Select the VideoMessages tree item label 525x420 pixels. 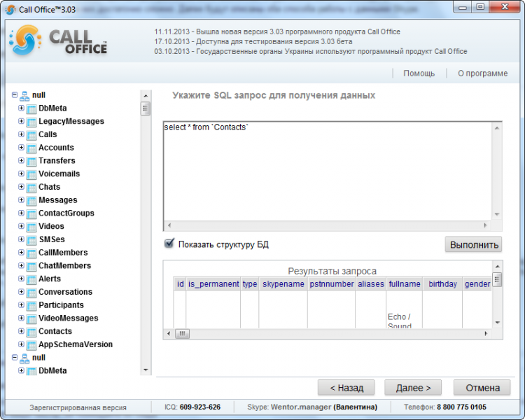click(x=69, y=318)
